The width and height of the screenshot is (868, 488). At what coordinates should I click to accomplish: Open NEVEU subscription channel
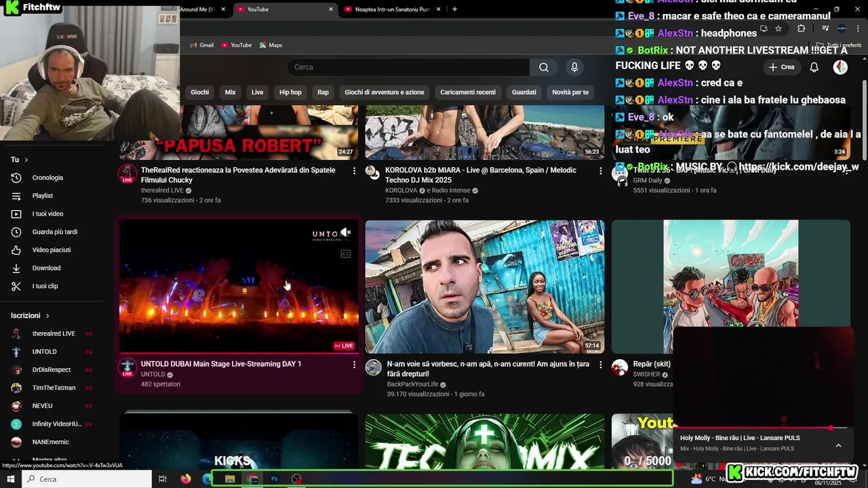(x=42, y=406)
